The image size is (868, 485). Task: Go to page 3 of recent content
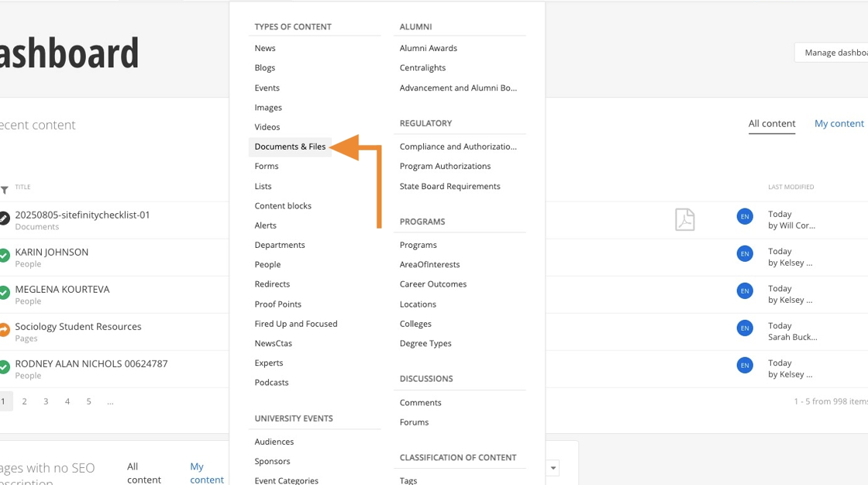[x=46, y=401]
